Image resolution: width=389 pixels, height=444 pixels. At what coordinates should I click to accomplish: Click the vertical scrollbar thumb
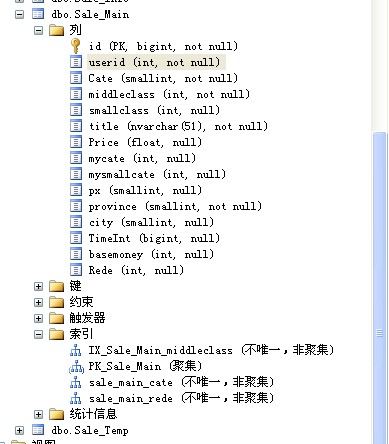click(x=379, y=288)
